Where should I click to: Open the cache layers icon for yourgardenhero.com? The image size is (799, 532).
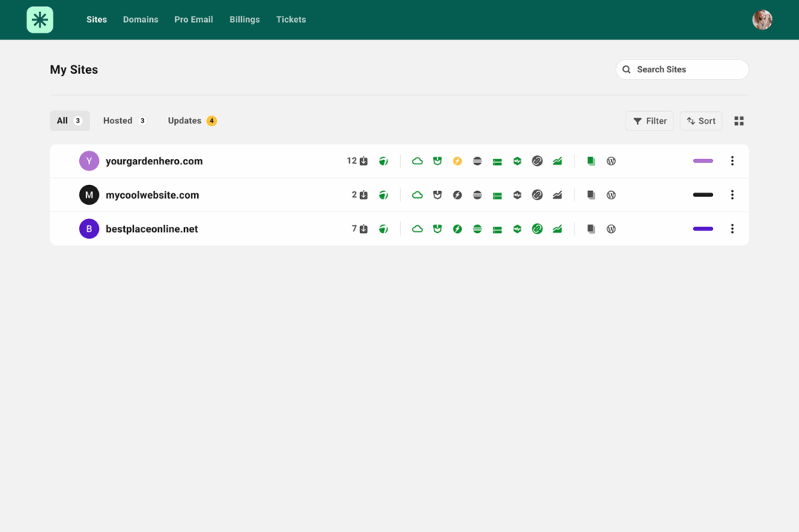click(x=477, y=161)
